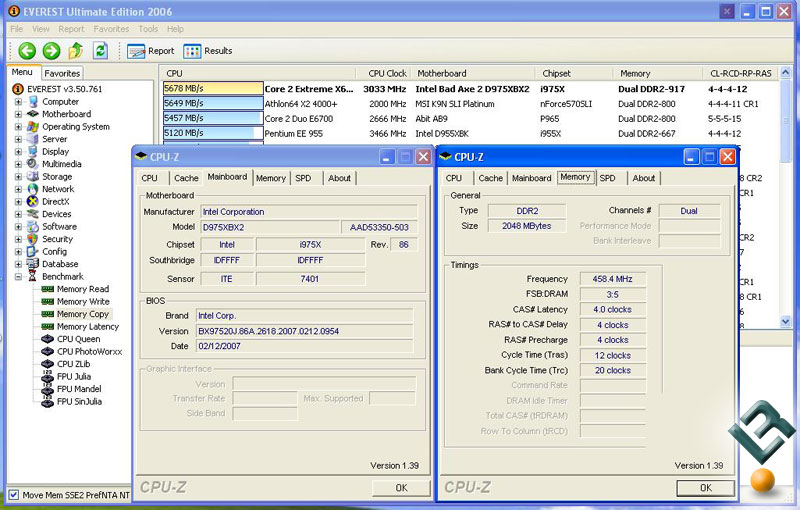This screenshot has width=800, height=510.
Task: Select the Devices tree icon
Action: [33, 214]
